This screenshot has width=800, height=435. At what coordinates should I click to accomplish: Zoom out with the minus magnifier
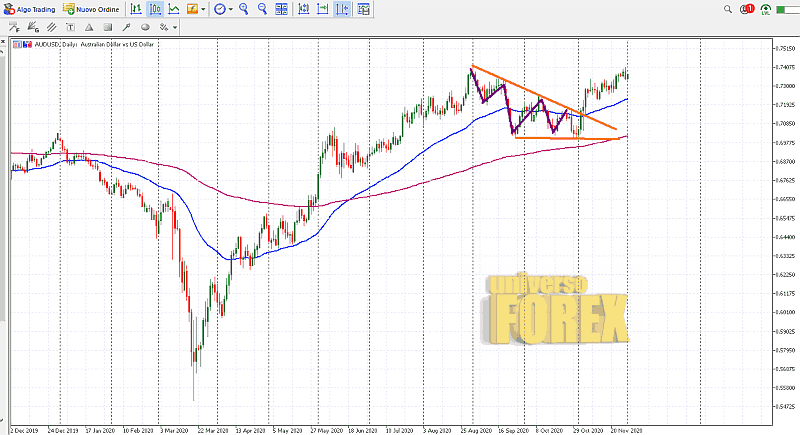(x=264, y=9)
